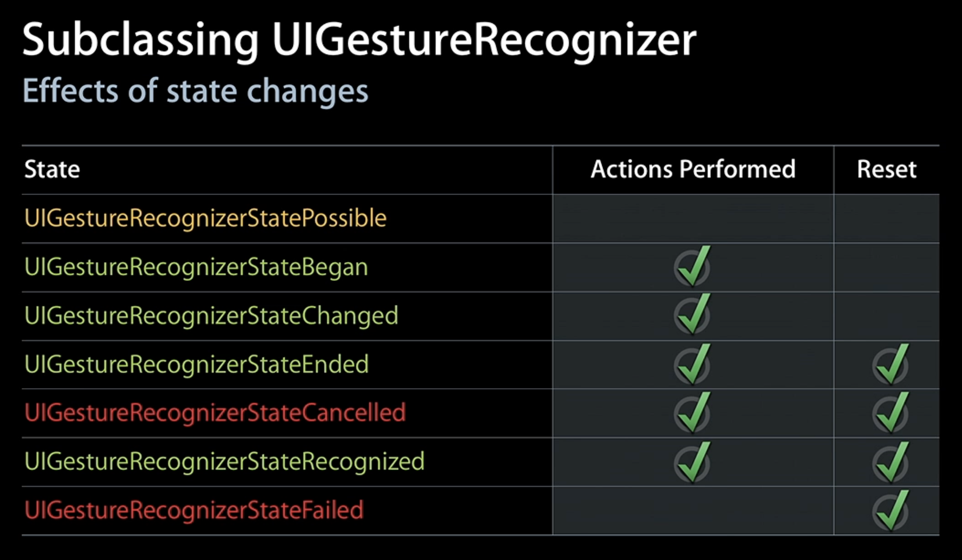962x560 pixels.
Task: Click the Actions Performed checkmark for StateBegan
Action: click(x=692, y=267)
